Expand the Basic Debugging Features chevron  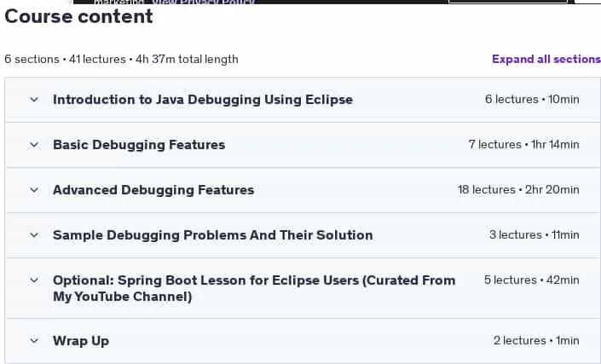point(34,145)
